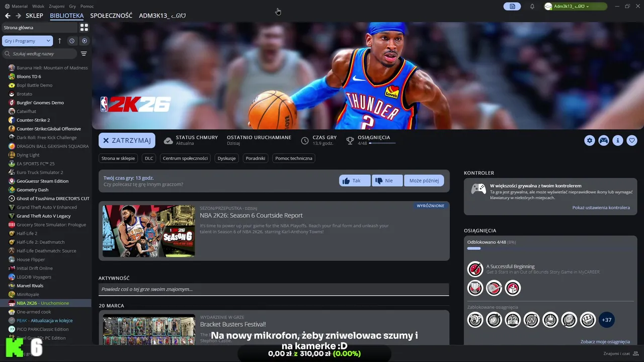Show game information icon
The height and width of the screenshot is (362, 644).
click(618, 141)
